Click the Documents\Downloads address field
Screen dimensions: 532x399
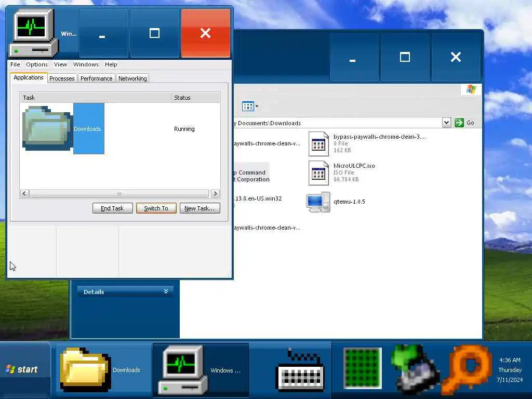338,123
